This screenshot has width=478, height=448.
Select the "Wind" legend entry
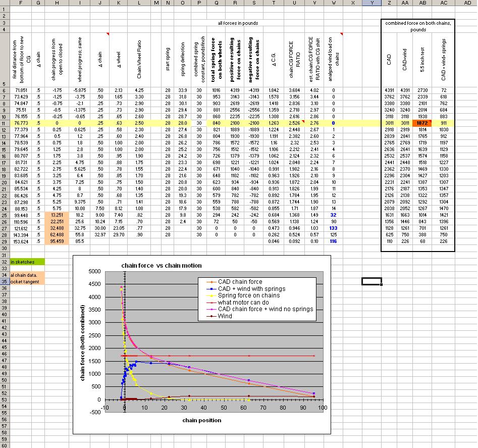click(x=226, y=316)
